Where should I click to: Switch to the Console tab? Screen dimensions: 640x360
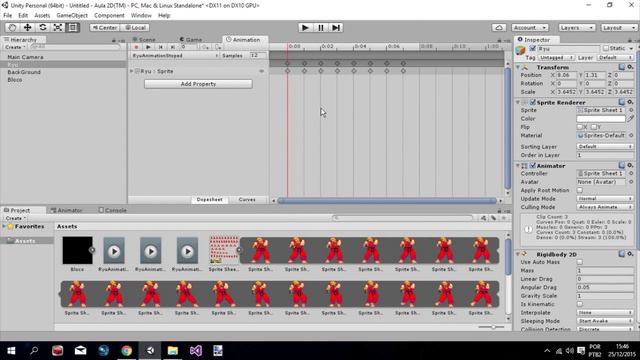coord(113,210)
